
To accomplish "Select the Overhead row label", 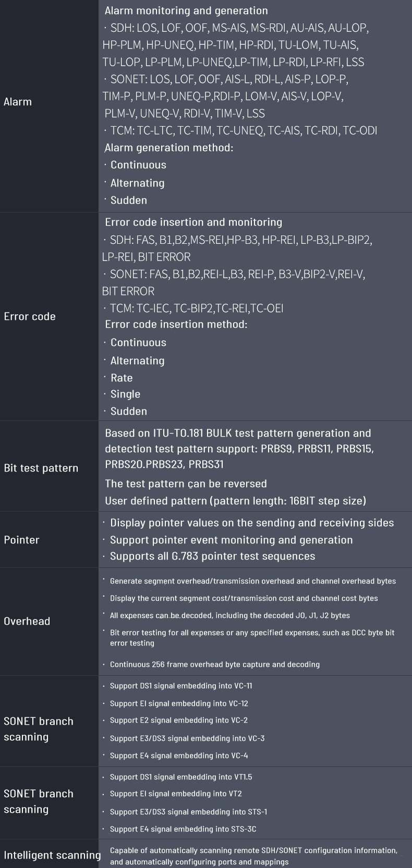I will (27, 621).
